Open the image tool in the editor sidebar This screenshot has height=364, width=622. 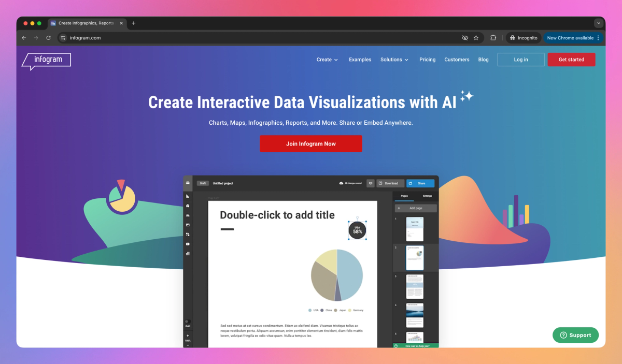point(187,225)
